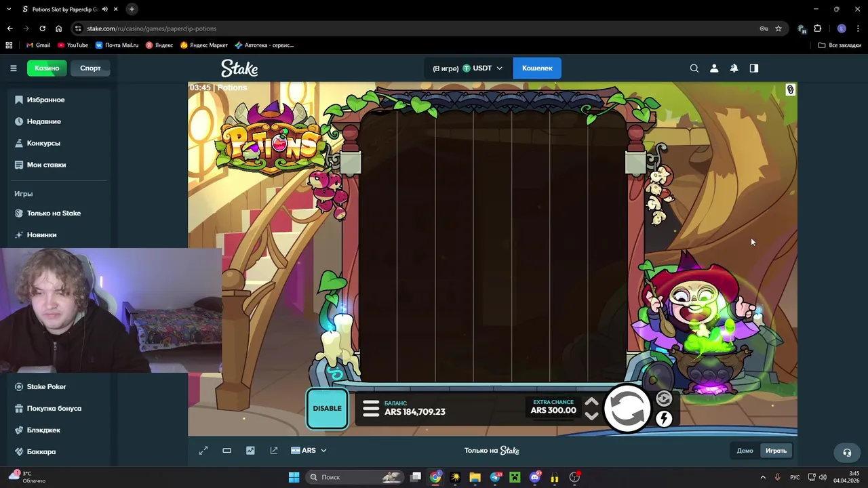The height and width of the screenshot is (488, 868).
Task: Open a new browser tab
Action: pyautogui.click(x=132, y=9)
